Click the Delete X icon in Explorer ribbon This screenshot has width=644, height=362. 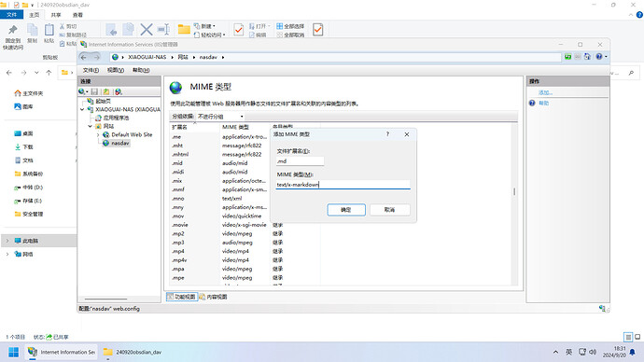[x=147, y=30]
